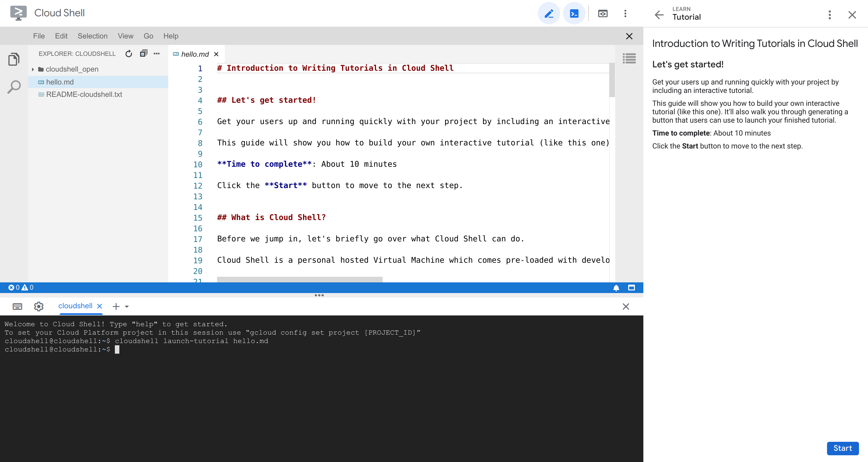Image resolution: width=868 pixels, height=462 pixels.
Task: Click the email/send icon in toolbar
Action: click(603, 13)
